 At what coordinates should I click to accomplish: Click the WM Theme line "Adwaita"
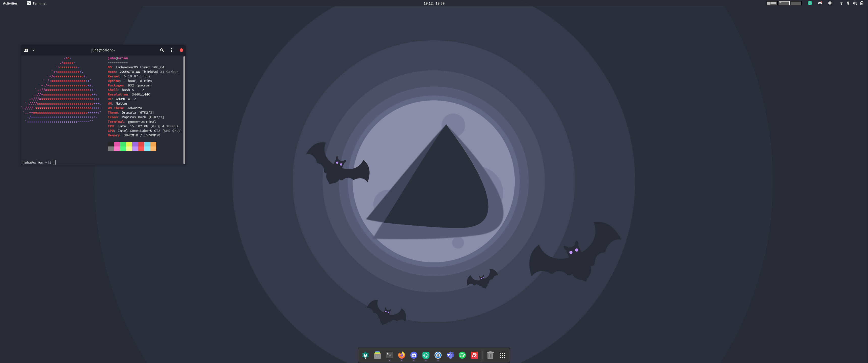tap(125, 108)
